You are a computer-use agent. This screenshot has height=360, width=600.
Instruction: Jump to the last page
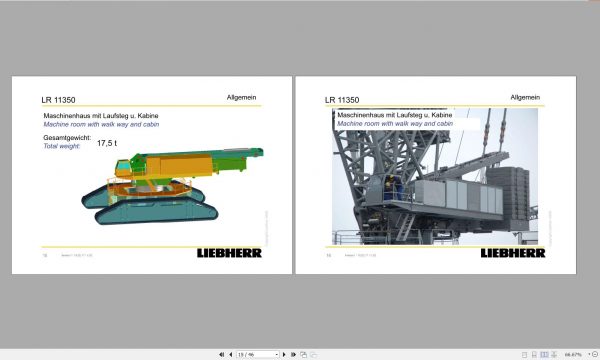[293, 355]
